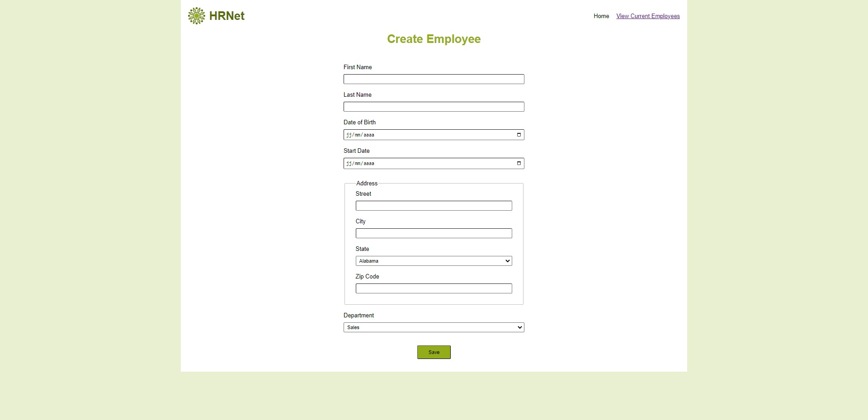Viewport: 868px width, 420px height.
Task: Click the First Name label
Action: [x=358, y=67]
